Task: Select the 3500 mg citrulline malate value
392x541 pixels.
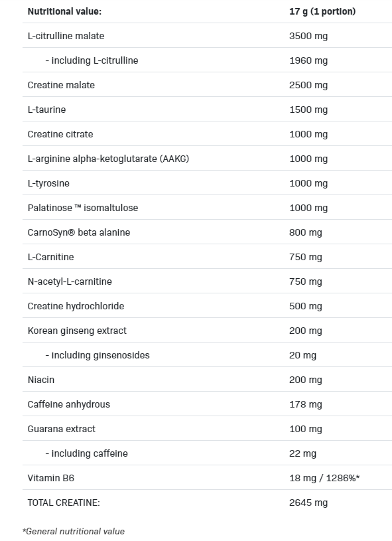Action: pyautogui.click(x=308, y=36)
